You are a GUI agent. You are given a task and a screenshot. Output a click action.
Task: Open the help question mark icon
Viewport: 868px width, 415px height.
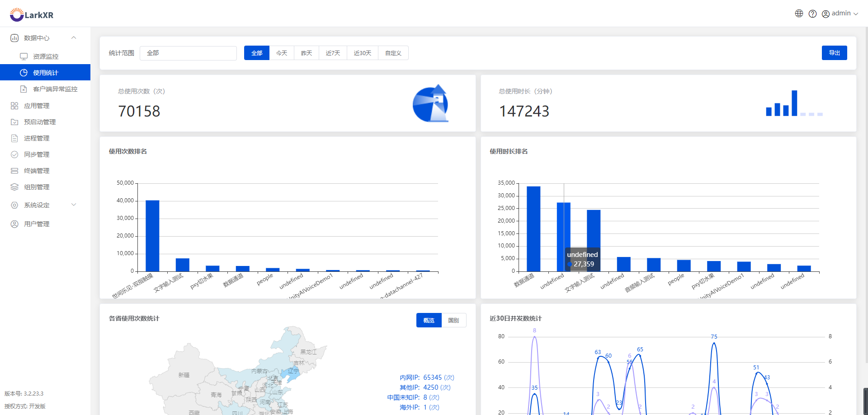[x=812, y=14]
